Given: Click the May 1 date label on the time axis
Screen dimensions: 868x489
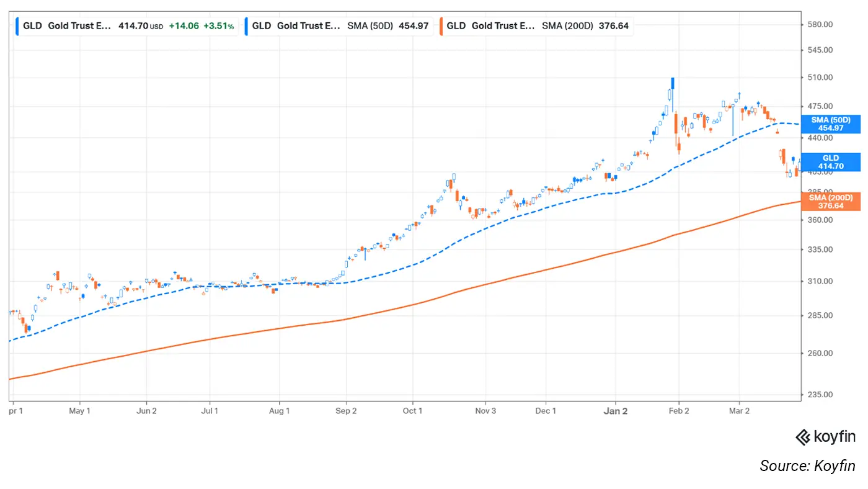Looking at the screenshot, I should pos(79,411).
